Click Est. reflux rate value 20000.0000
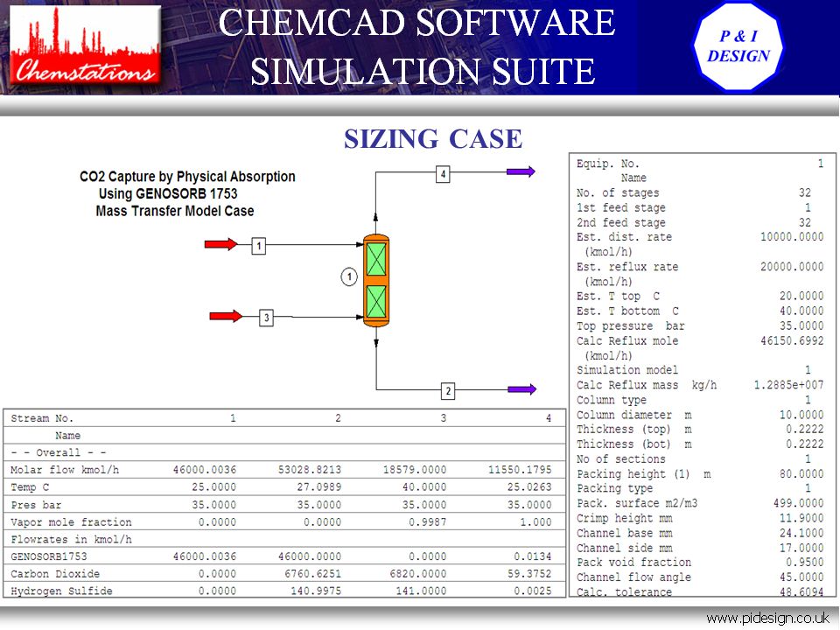 [792, 267]
